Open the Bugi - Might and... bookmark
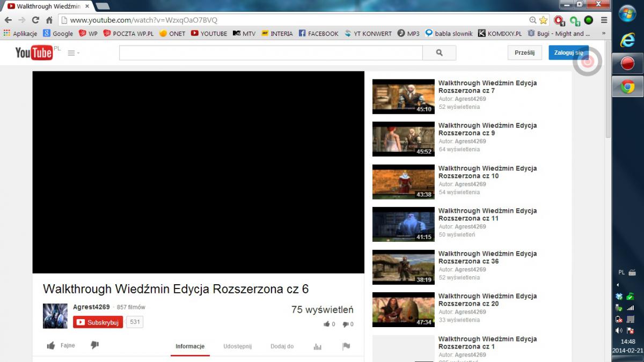 tap(559, 33)
